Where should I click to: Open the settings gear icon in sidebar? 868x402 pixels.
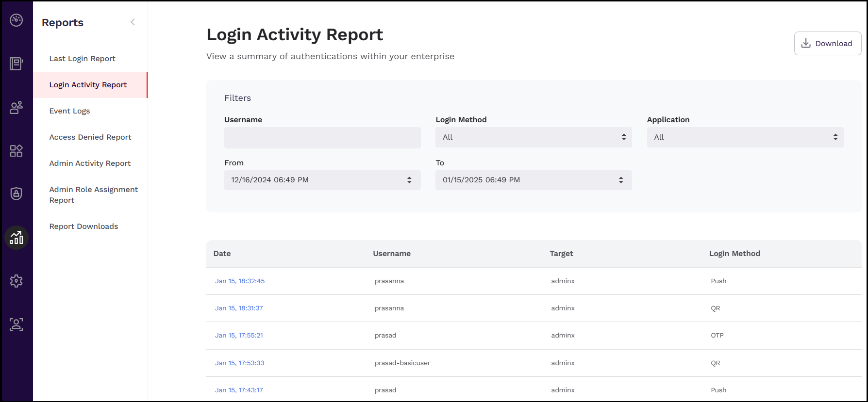pyautogui.click(x=17, y=281)
